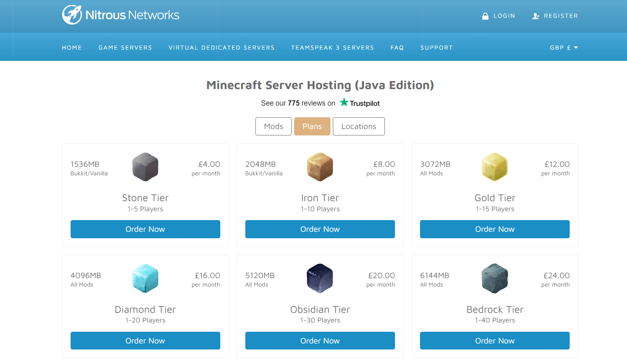Click the 1-30 Players text
This screenshot has width=627, height=364.
[x=320, y=320]
